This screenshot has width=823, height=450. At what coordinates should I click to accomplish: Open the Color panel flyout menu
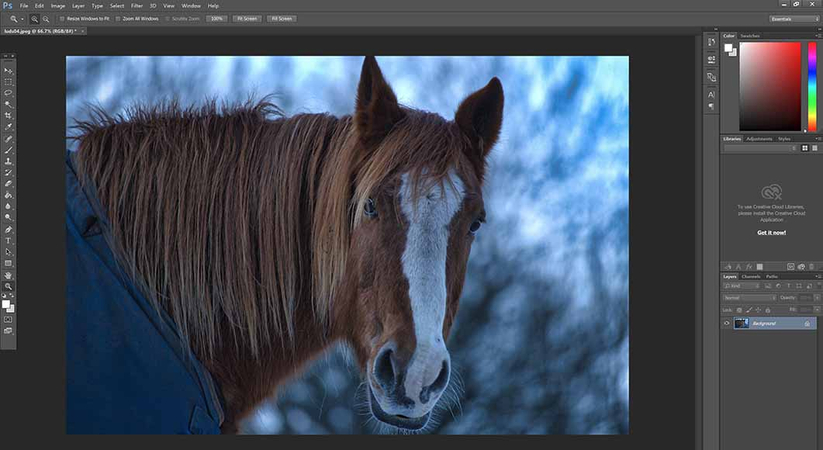818,36
